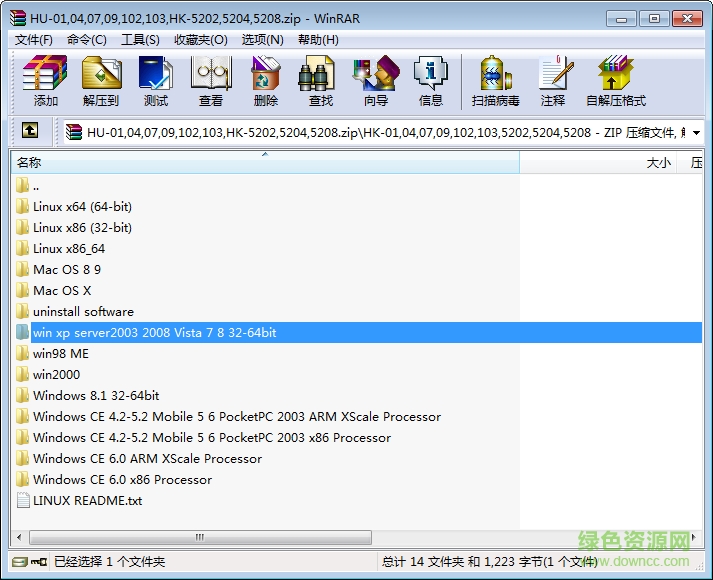This screenshot has width=713, height=580.
Task: Open the Tools (工具) menu
Action: click(140, 40)
